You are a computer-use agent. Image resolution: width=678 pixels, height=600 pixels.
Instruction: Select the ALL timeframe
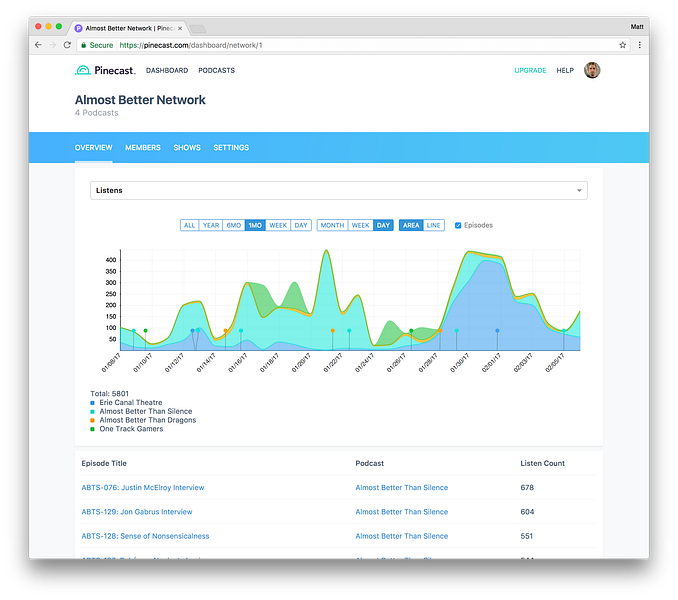pos(189,225)
